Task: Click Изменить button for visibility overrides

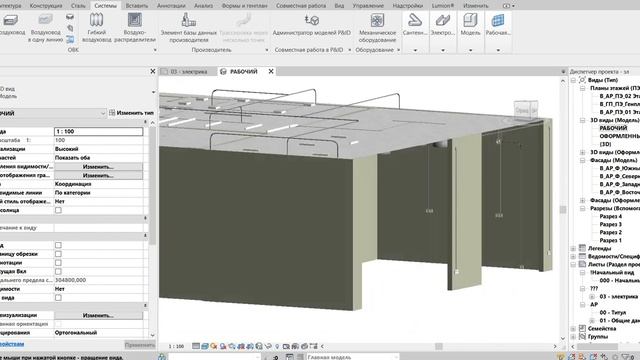Action: (98, 167)
